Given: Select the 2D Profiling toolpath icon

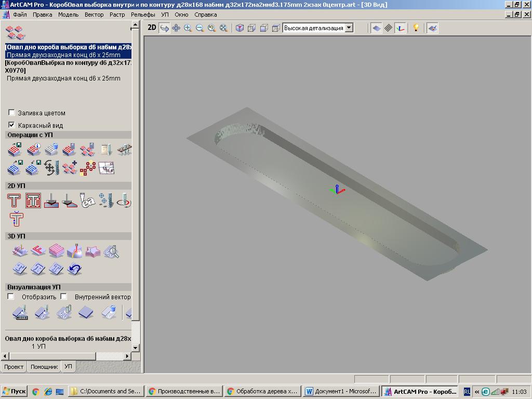Looking at the screenshot, I should (x=14, y=201).
